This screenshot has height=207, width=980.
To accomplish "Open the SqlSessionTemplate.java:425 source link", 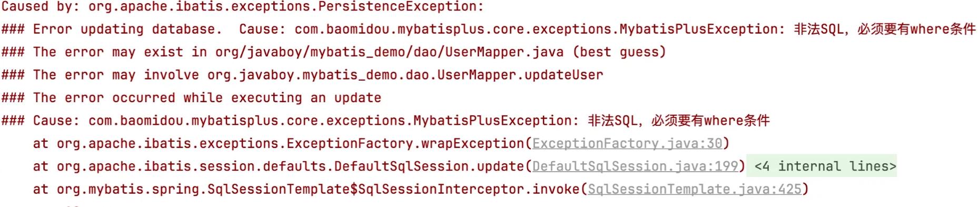I will 695,189.
